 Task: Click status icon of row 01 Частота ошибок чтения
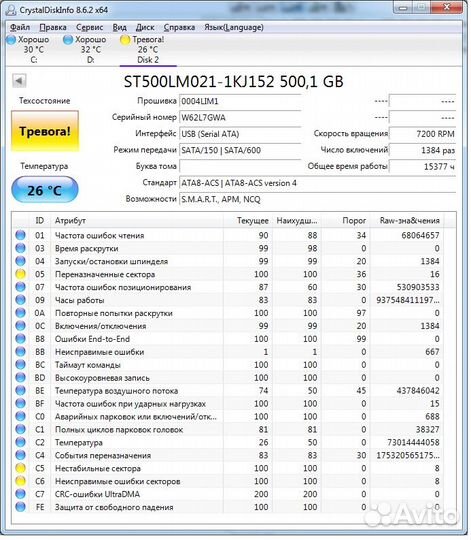click(x=21, y=235)
